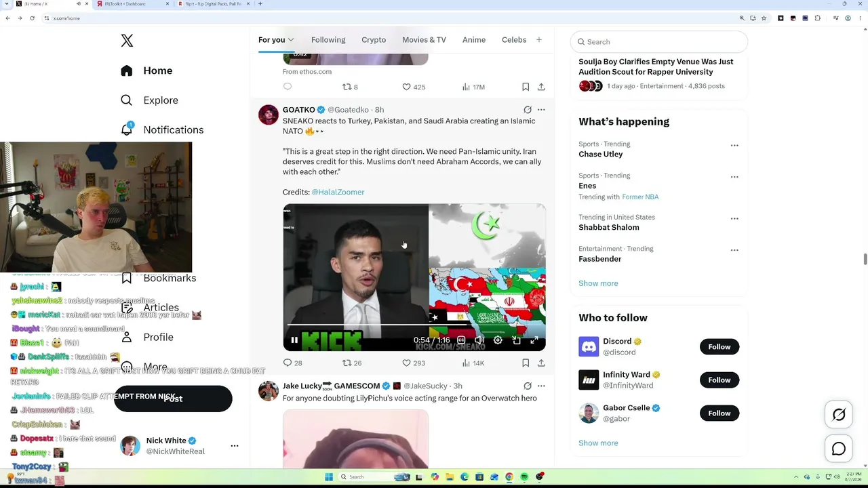Viewport: 868px width, 488px height.
Task: Open more options for Shabbat Shalom trend
Action: click(x=734, y=219)
